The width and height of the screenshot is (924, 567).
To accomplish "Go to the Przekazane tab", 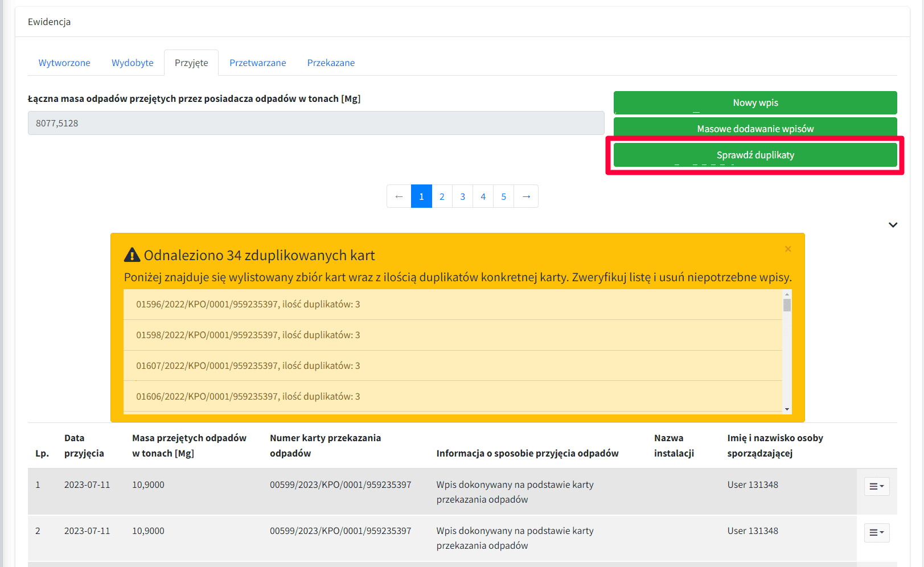I will [x=331, y=63].
